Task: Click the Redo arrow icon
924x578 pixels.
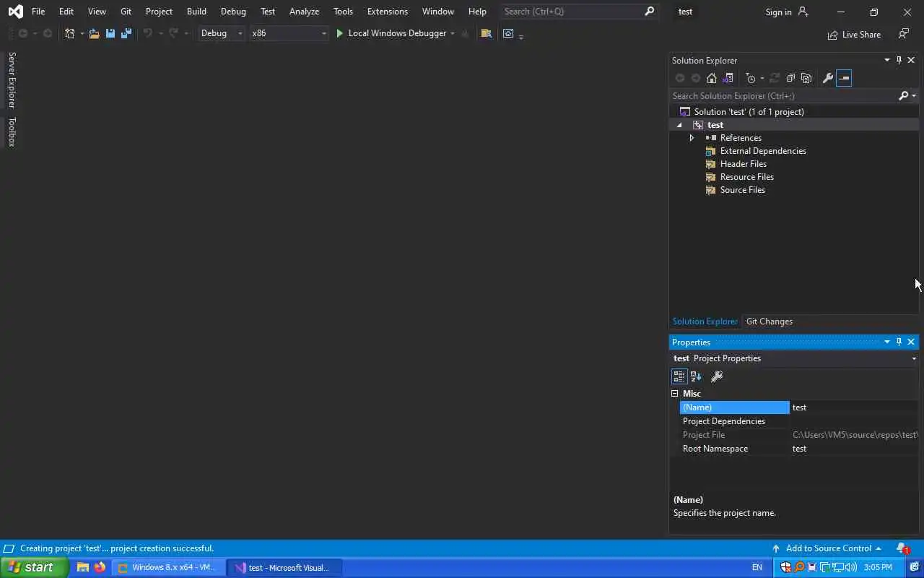Action: pyautogui.click(x=173, y=33)
